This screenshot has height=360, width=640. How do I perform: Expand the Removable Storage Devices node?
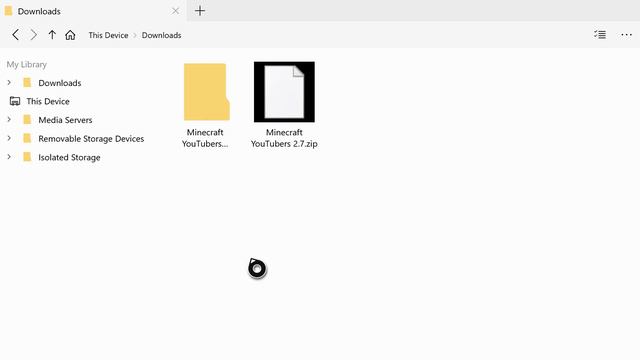coord(9,138)
